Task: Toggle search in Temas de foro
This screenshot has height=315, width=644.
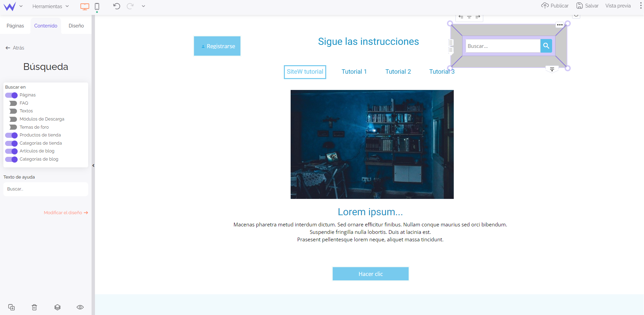Action: click(13, 127)
